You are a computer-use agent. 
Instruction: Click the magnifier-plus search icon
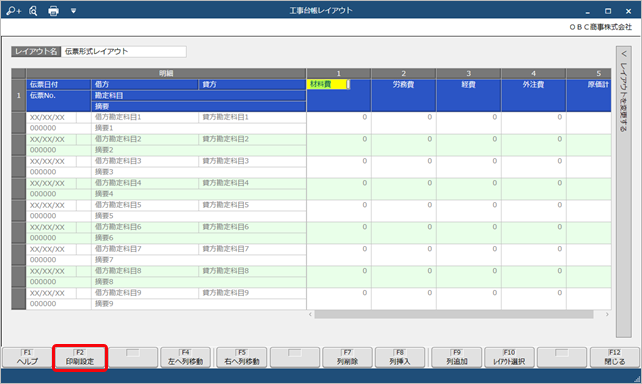(14, 11)
